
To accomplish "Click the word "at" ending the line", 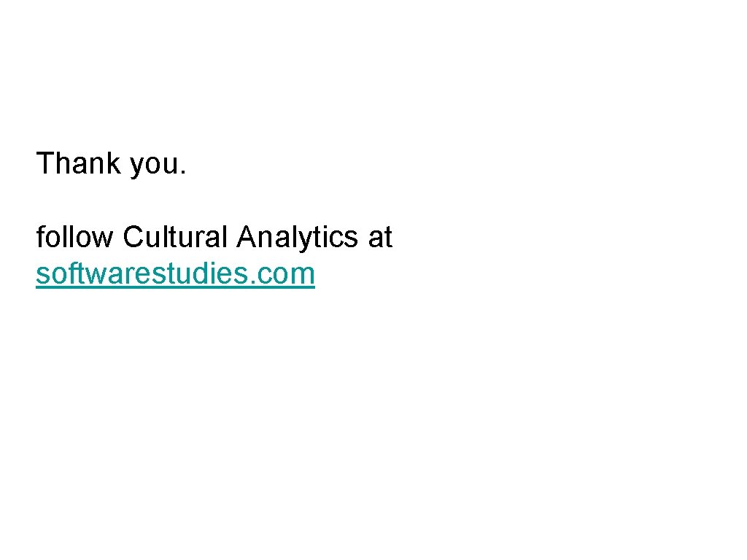I will tap(380, 237).
